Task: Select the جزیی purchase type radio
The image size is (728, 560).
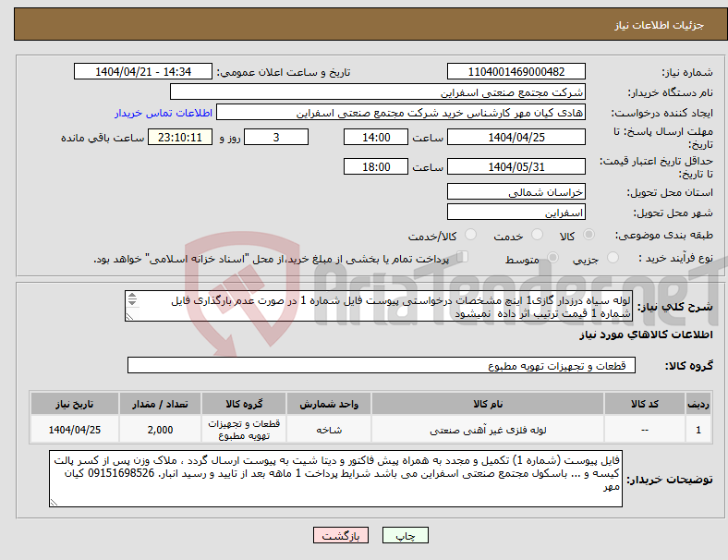Action: (x=613, y=258)
